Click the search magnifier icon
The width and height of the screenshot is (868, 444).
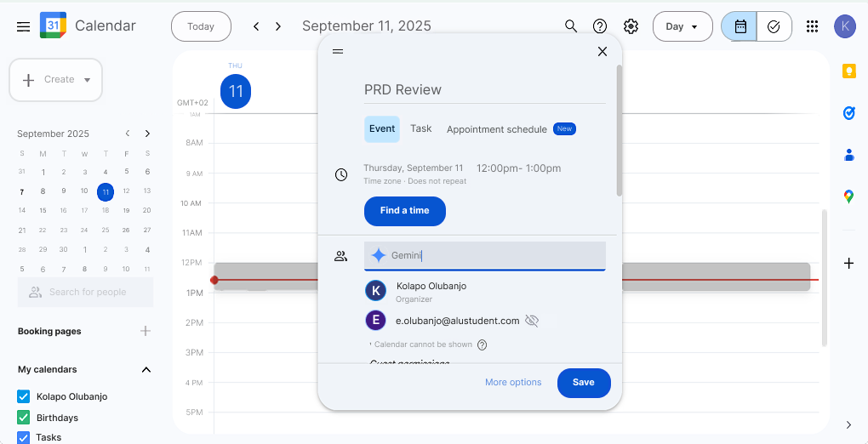pos(571,26)
